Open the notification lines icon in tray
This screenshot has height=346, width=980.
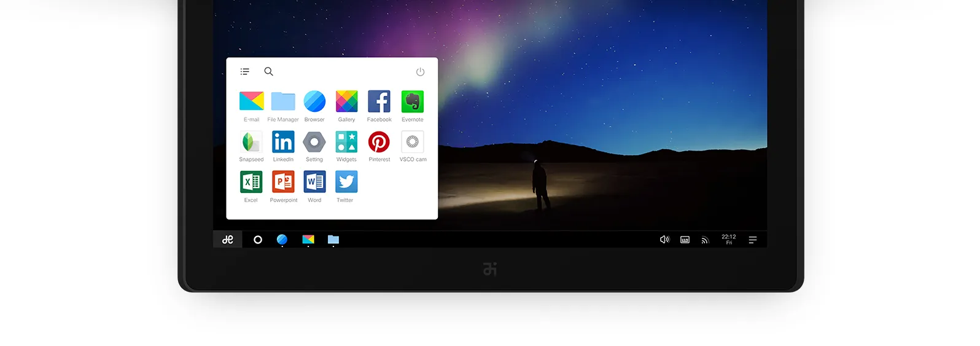click(753, 240)
